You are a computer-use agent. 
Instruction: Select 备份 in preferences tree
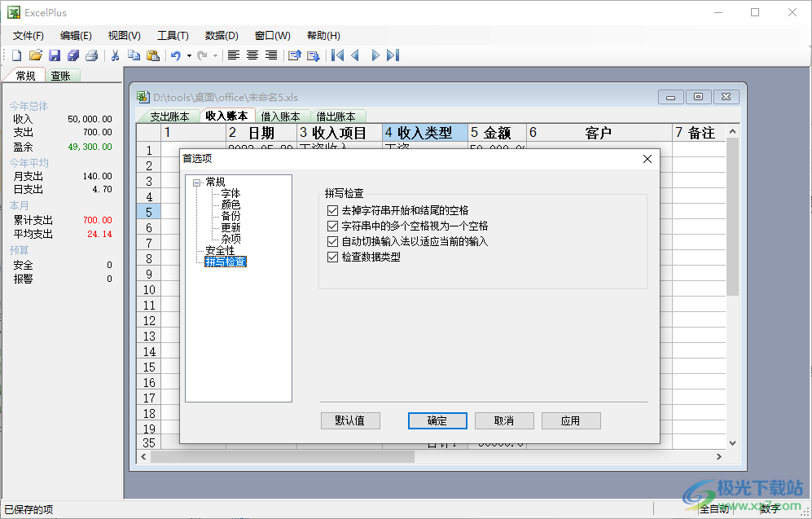coord(230,216)
